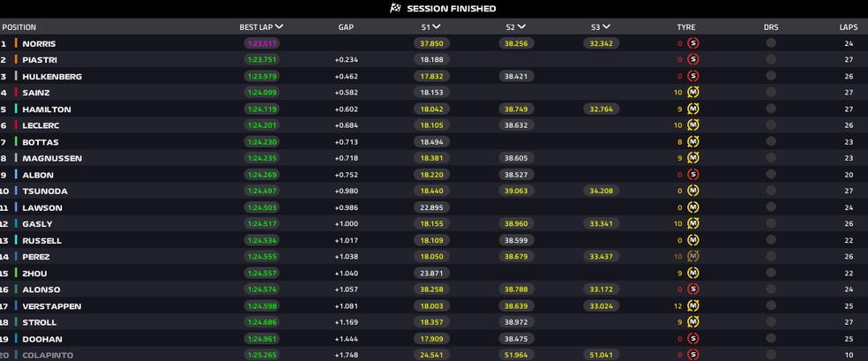Click Doohan's 1:24.961 best lap time
The height and width of the screenshot is (361, 868).
pos(261,339)
